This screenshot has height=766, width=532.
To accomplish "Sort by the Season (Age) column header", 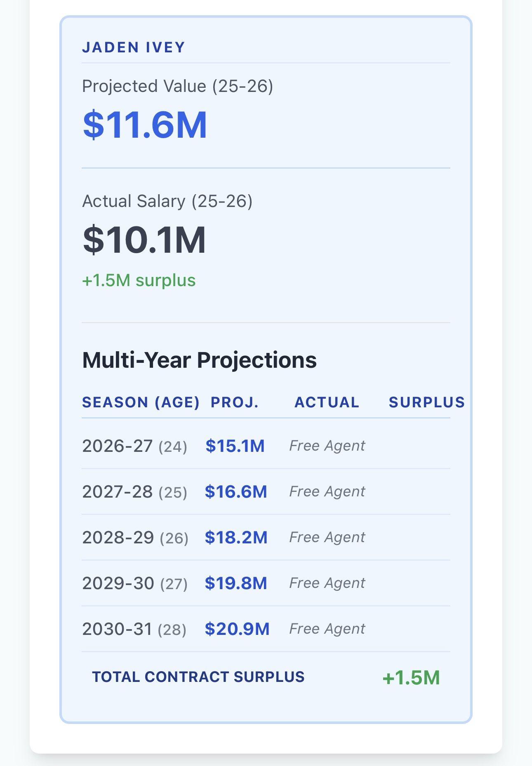I will coord(141,402).
